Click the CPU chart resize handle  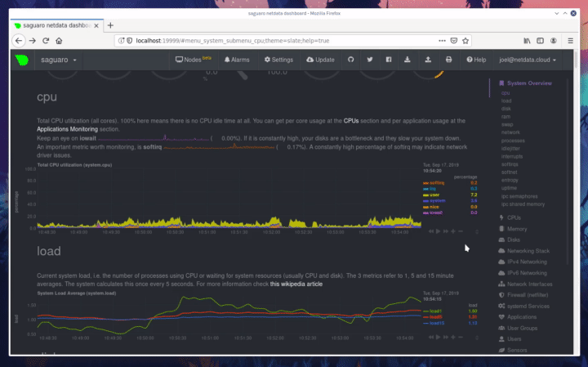[x=477, y=232]
